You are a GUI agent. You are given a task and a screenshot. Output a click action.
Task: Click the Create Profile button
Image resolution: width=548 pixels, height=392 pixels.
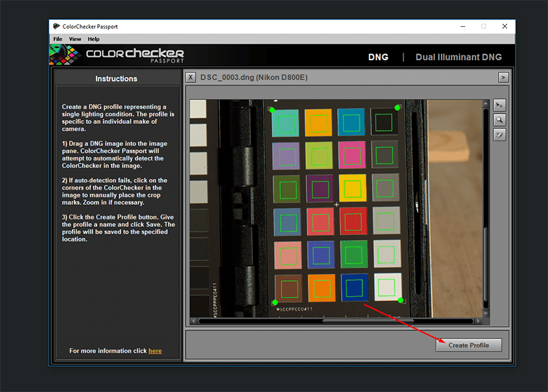(x=469, y=345)
